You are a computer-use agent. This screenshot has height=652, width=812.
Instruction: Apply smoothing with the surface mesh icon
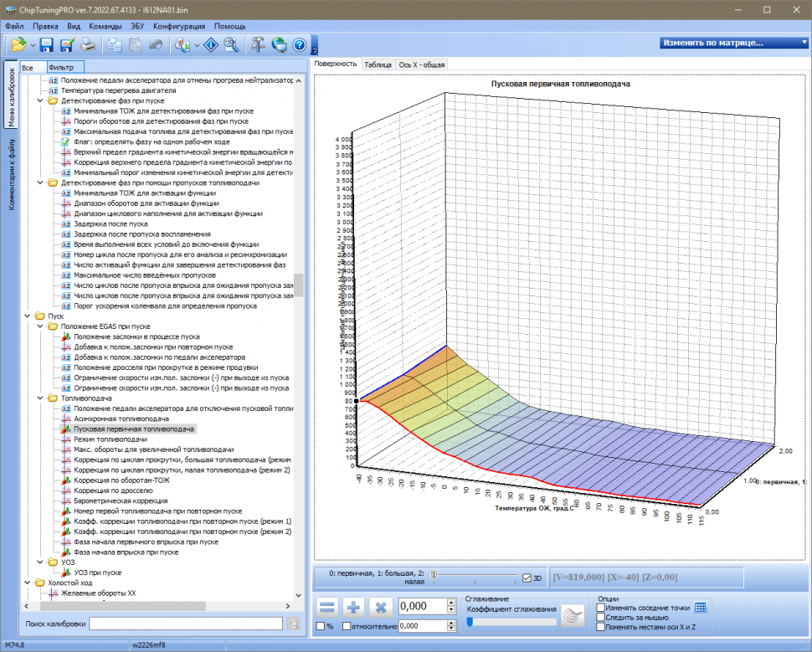click(573, 615)
